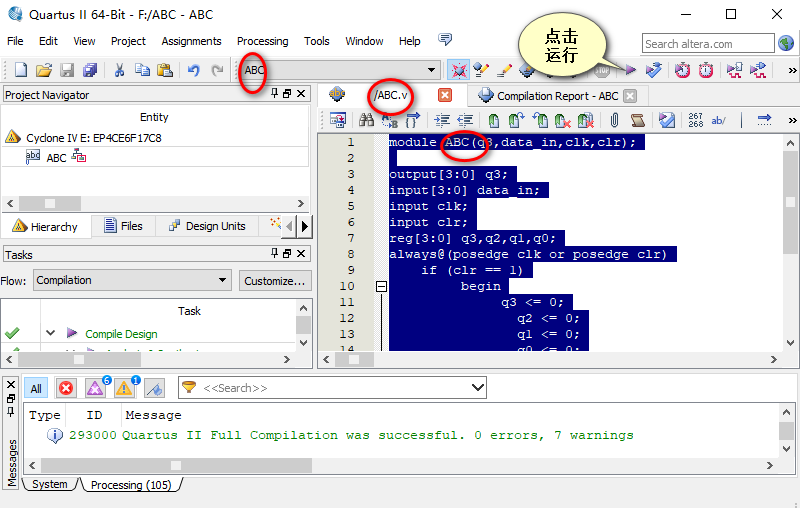Open the File menu
This screenshot has height=508, width=800.
[x=15, y=41]
